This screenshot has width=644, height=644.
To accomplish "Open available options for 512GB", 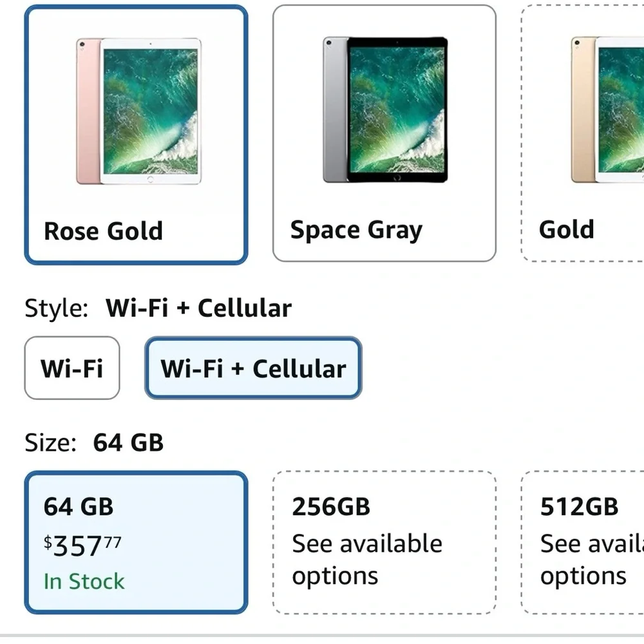I will coord(584,559).
